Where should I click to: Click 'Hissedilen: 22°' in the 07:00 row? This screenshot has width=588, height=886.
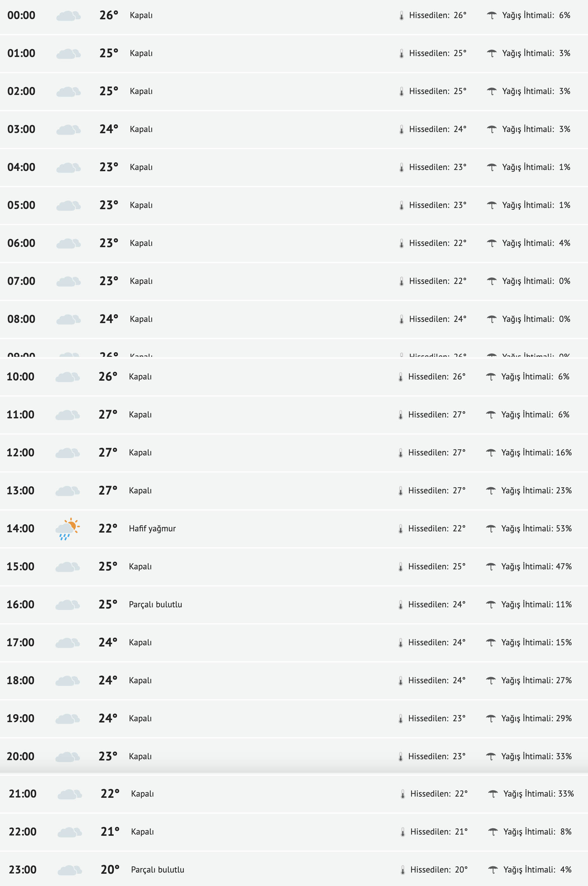(x=438, y=281)
